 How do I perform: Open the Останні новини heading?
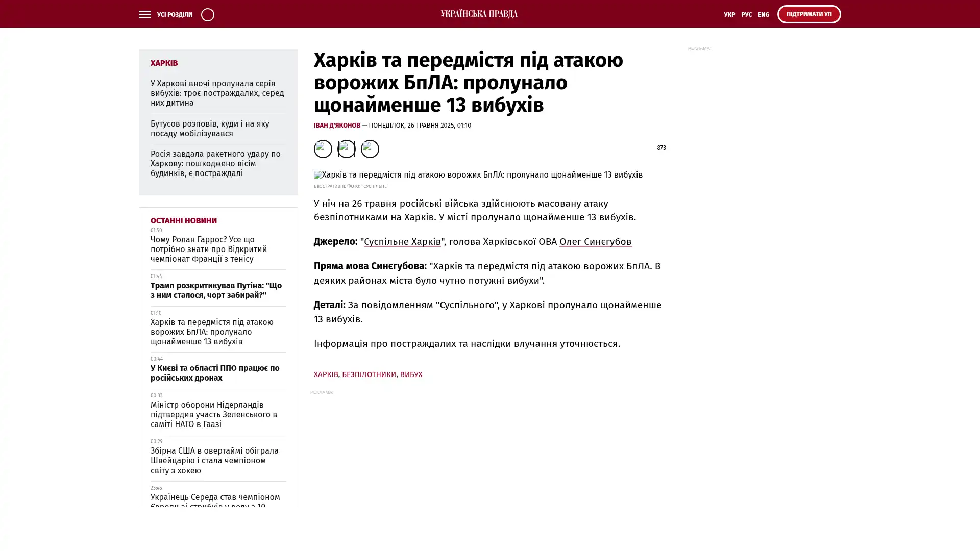coord(183,220)
